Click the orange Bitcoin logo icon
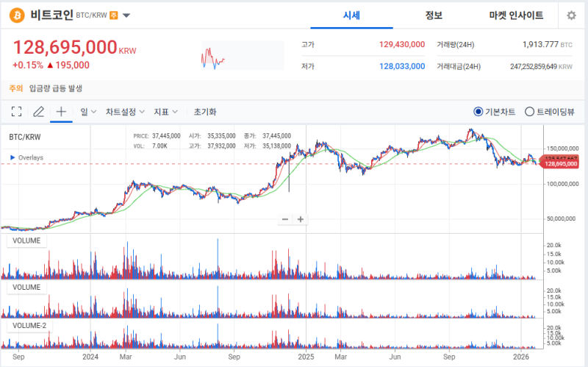This screenshot has height=367, width=588. [x=17, y=15]
